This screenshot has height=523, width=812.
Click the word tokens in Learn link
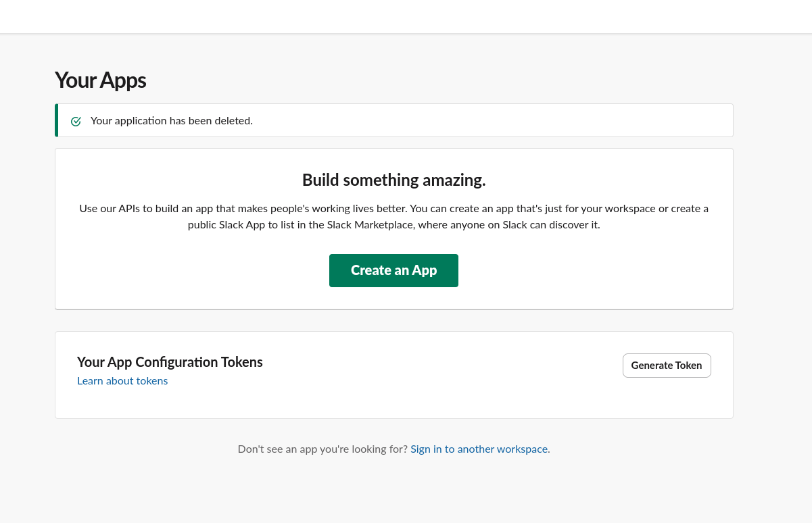(152, 381)
